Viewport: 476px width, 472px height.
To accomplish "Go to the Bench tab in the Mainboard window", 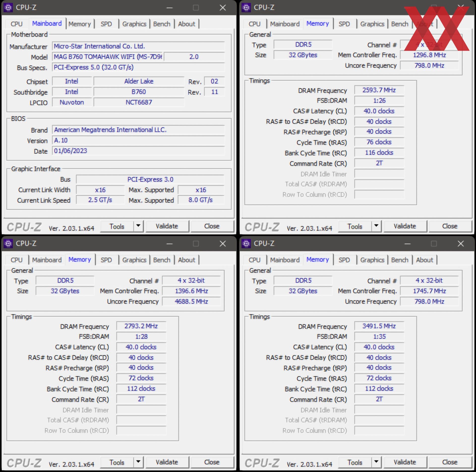I will click(x=162, y=24).
